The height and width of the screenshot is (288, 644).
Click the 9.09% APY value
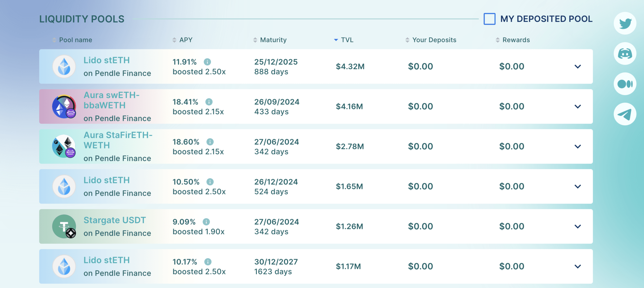[x=184, y=222]
